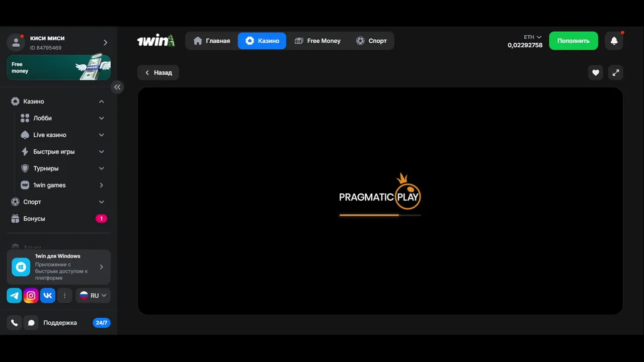Click the 24/7 support badge
The image size is (644, 362).
click(x=102, y=323)
